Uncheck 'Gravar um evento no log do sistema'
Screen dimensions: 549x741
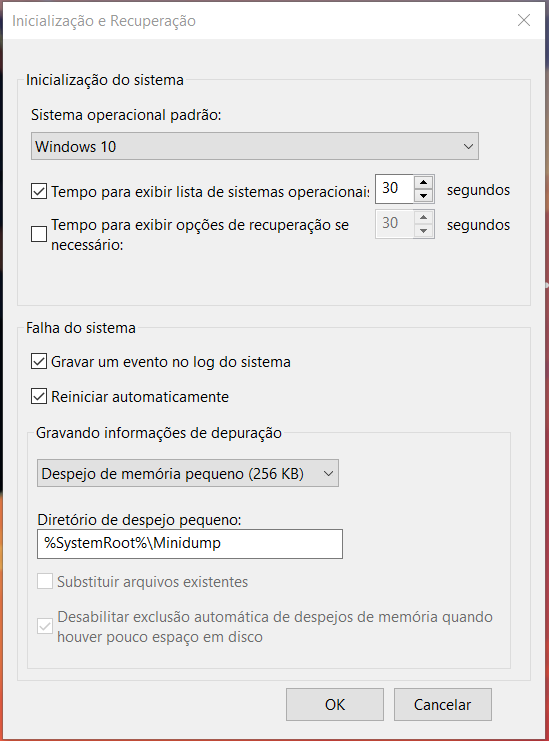39,361
